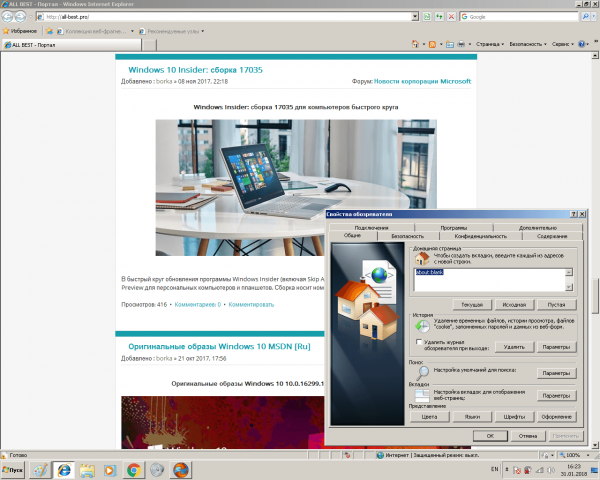Click the Show desktop icon by clock
600x480 pixels.
[595, 470]
